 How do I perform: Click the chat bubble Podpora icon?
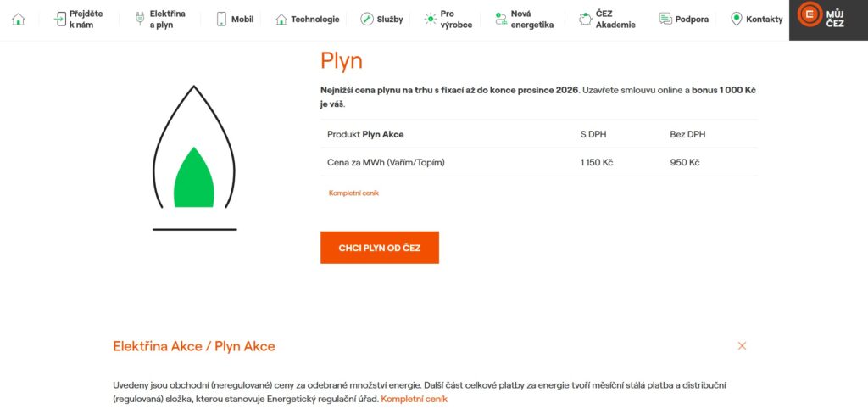[665, 20]
